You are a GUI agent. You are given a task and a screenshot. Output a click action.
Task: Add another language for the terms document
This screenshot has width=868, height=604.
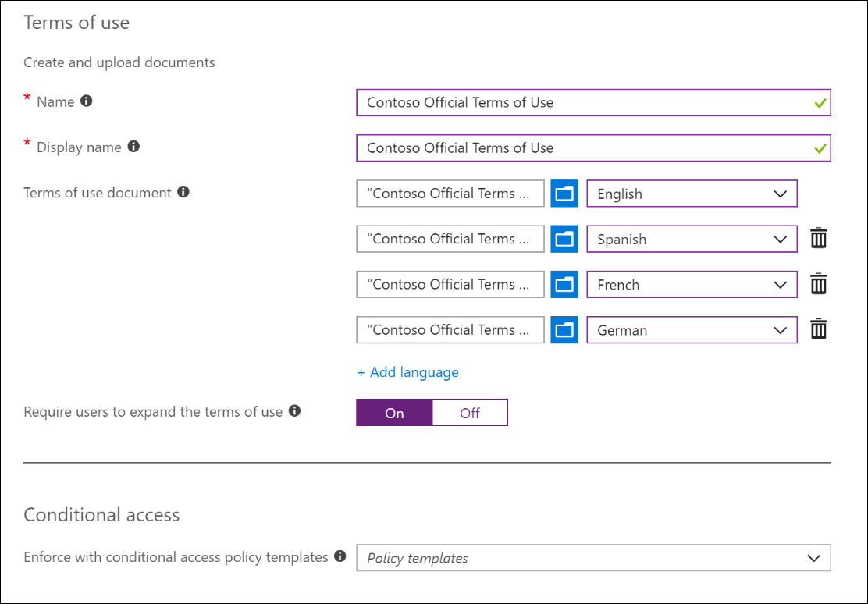[x=407, y=372]
